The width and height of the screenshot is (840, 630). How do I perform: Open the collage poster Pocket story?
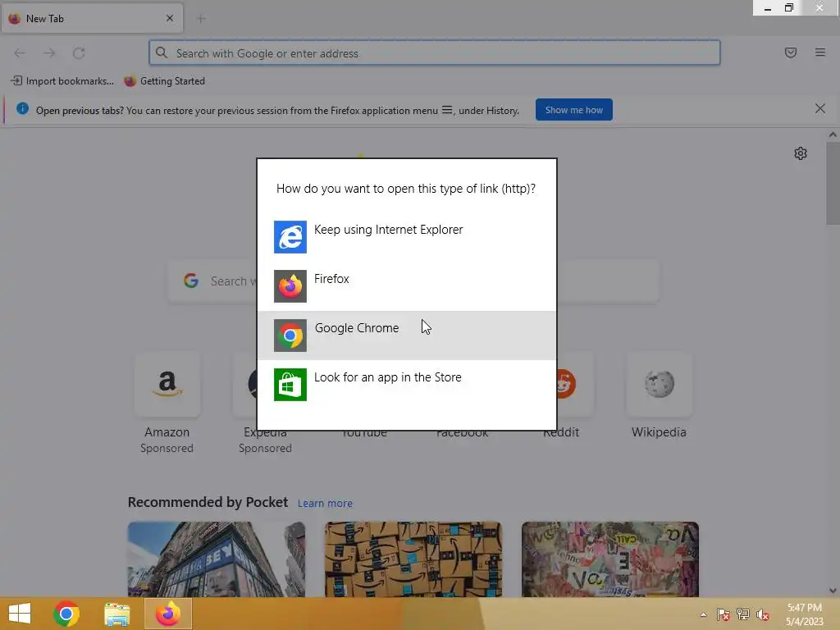[610, 559]
